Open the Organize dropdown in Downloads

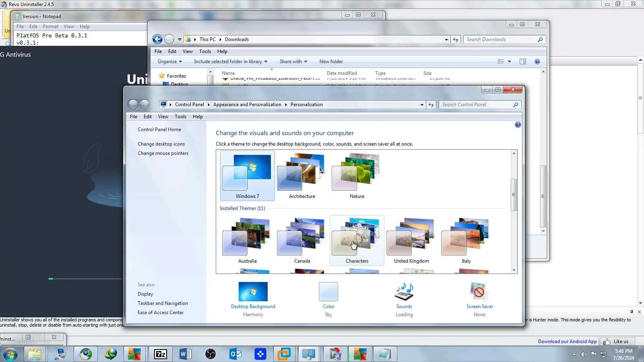point(170,62)
